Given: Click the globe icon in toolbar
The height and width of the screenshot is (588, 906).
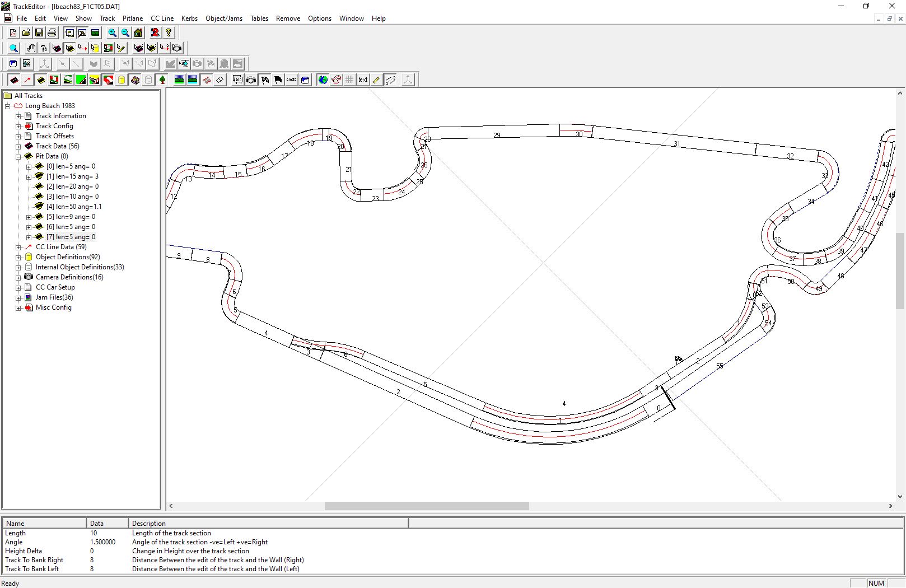Looking at the screenshot, I should 323,80.
